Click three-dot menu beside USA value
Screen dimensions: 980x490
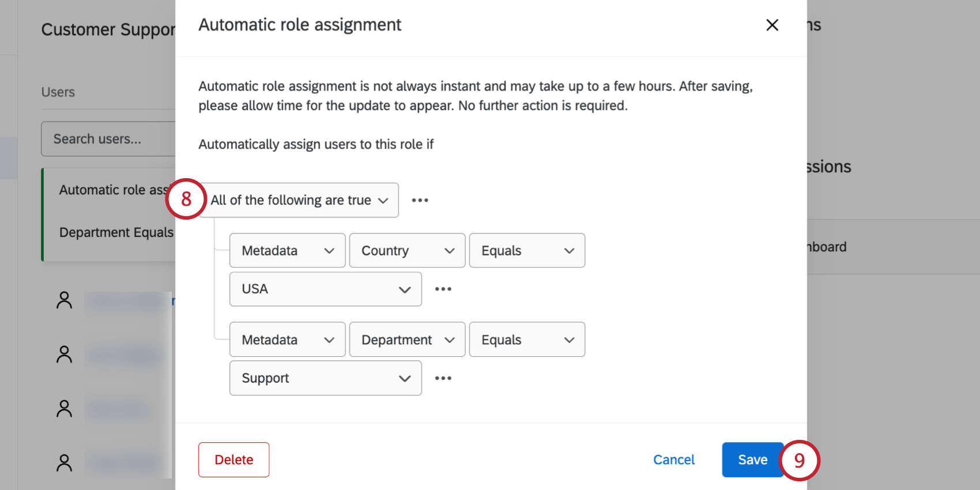click(443, 289)
